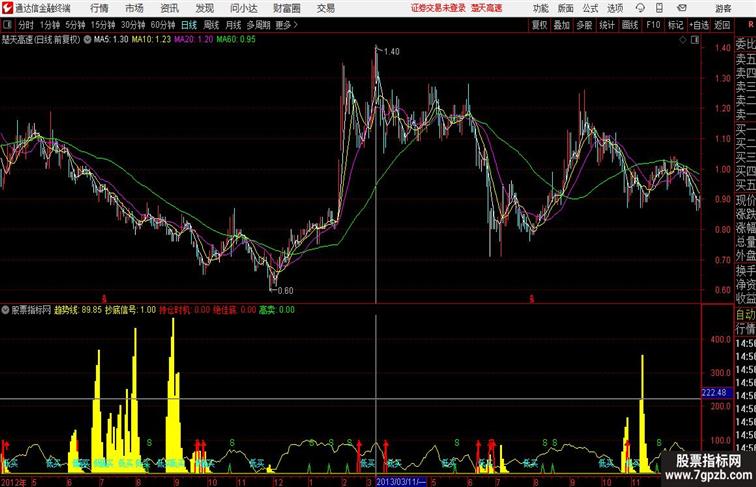Viewport: 756px width, 487px height.
Task: Click the 楚天高速 stock name link
Action: 486,8
